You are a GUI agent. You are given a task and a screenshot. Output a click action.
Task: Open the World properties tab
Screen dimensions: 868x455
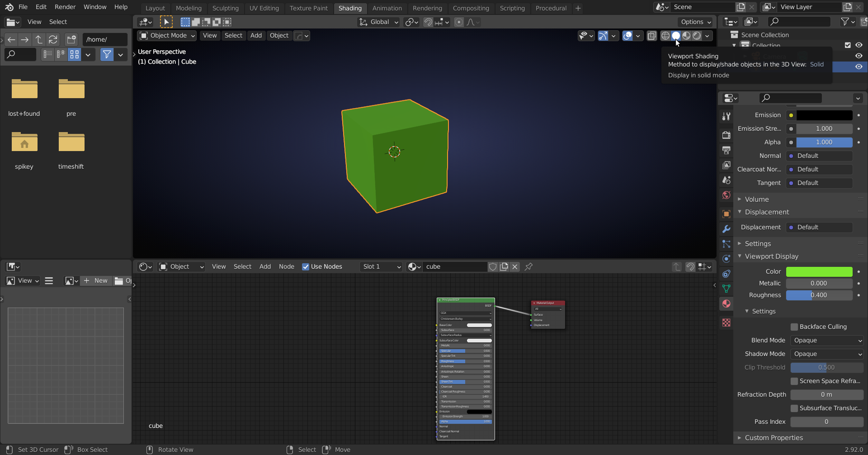pos(726,195)
